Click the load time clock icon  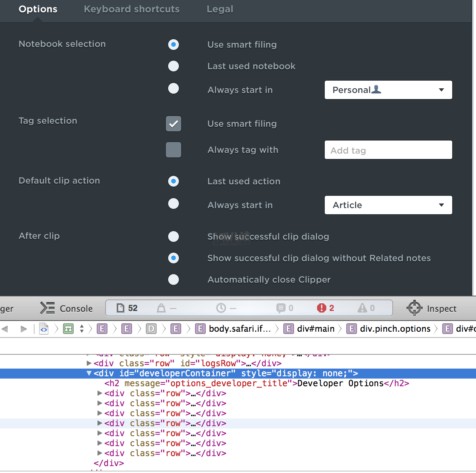pyautogui.click(x=221, y=308)
